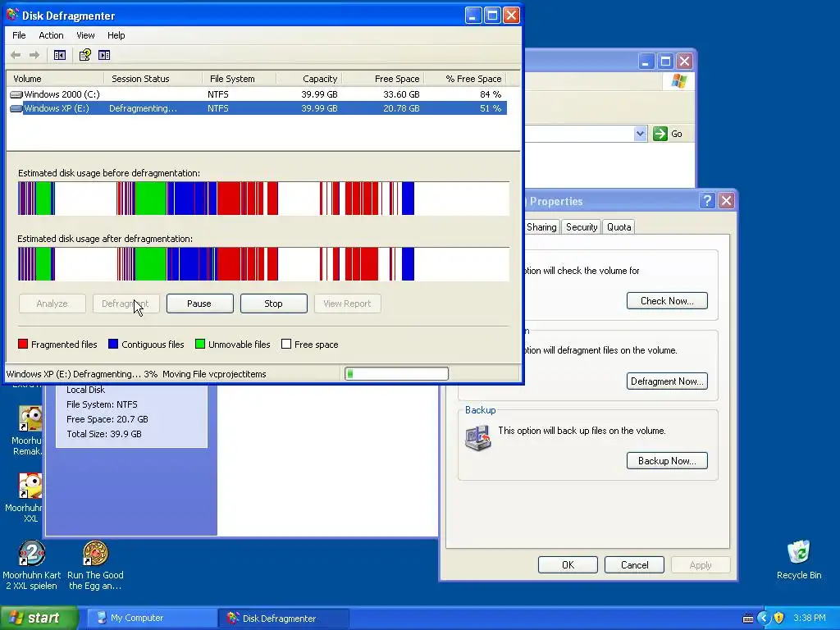
Task: Click the white Free space legend swatch
Action: pyautogui.click(x=286, y=344)
